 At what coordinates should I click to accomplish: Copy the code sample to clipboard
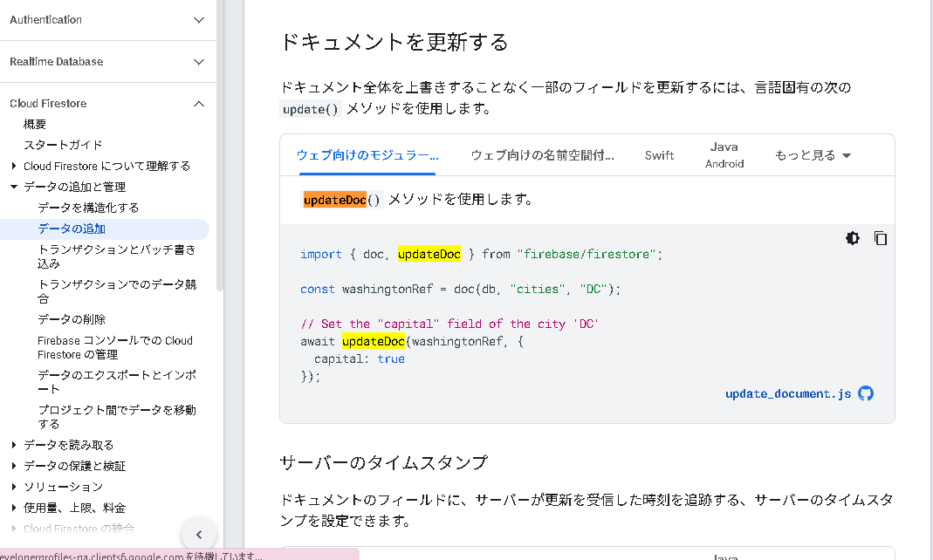point(881,238)
